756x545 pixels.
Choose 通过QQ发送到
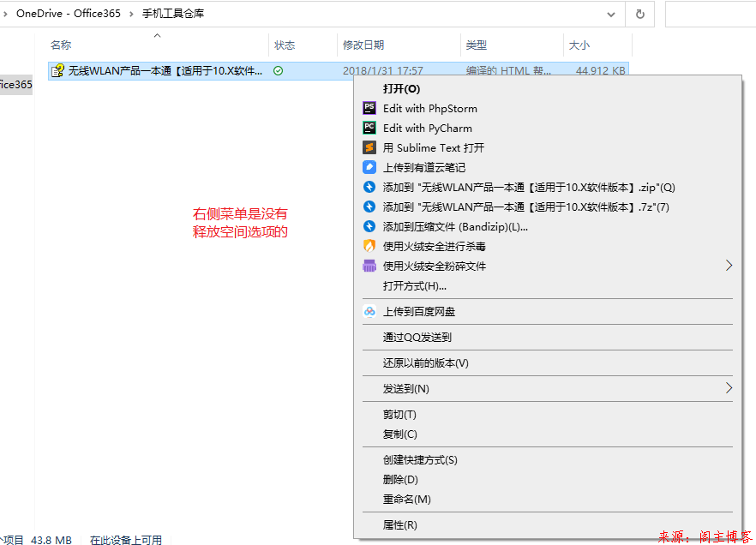coord(417,338)
